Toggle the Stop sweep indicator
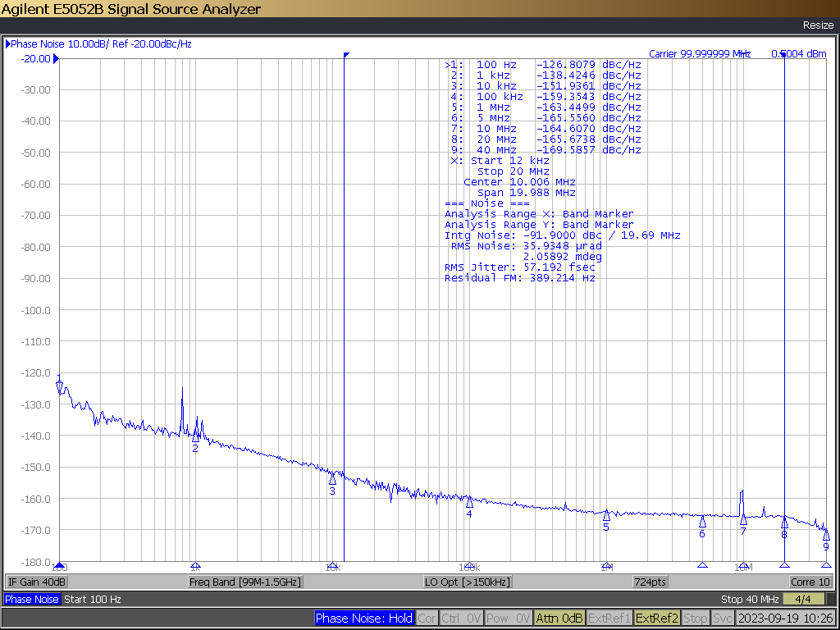This screenshot has height=630, width=840. [x=696, y=618]
